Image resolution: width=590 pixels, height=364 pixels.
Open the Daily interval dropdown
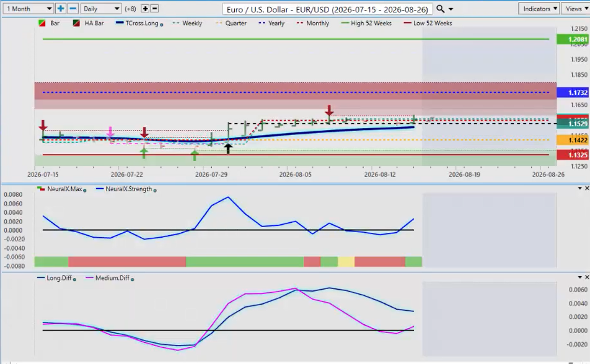(100, 9)
